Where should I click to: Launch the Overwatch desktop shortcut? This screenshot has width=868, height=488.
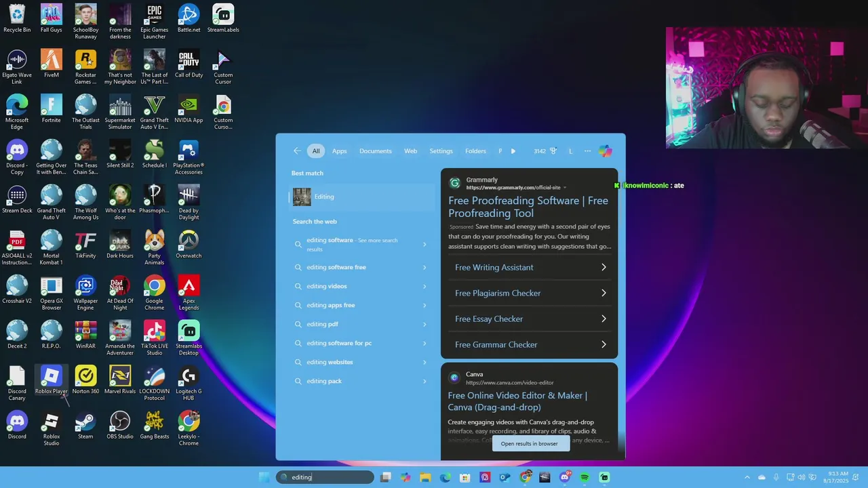coord(189,245)
